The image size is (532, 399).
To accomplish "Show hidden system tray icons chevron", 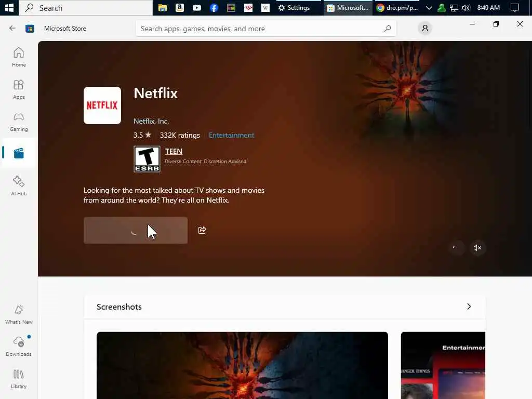I will tap(429, 8).
